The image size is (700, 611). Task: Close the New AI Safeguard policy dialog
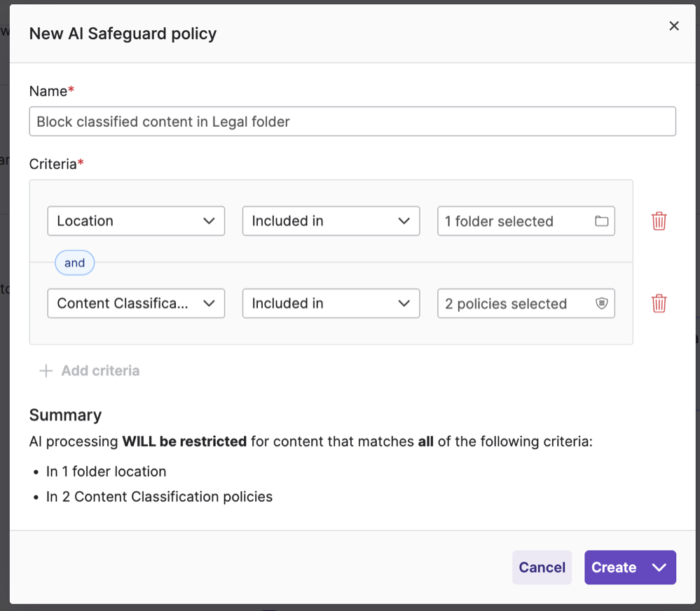click(674, 26)
